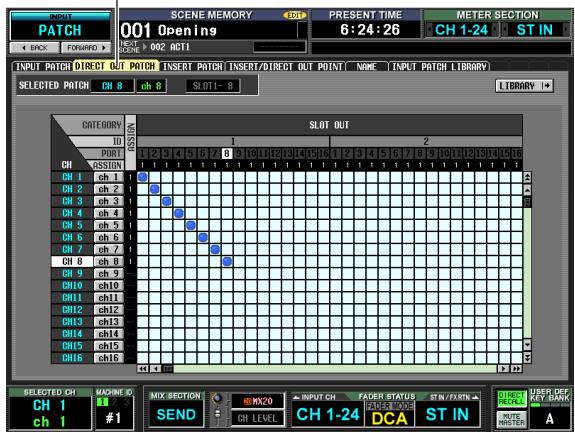Toggle the CH 3 patch dot on port 3
This screenshot has width=575, height=432.
tap(167, 201)
